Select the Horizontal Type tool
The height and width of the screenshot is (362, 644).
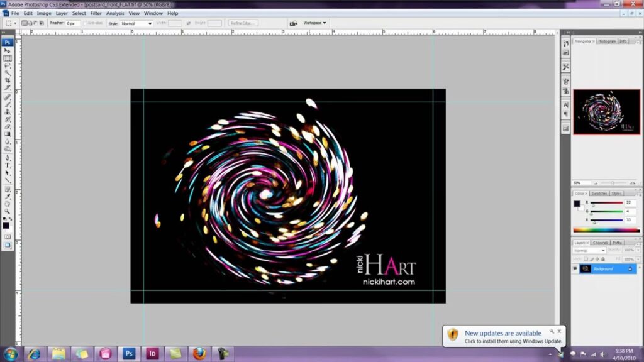pyautogui.click(x=8, y=165)
